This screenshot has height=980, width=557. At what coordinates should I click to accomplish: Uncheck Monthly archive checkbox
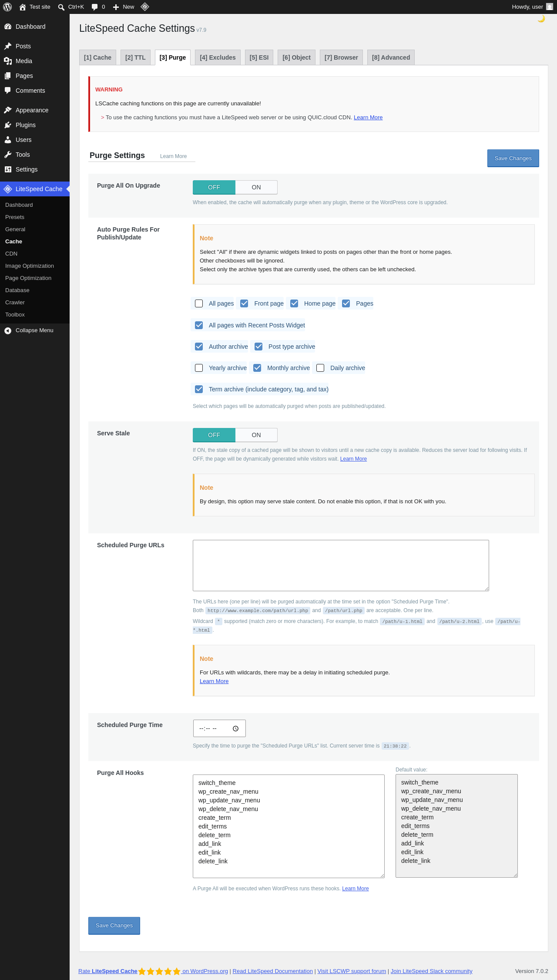[x=257, y=368]
